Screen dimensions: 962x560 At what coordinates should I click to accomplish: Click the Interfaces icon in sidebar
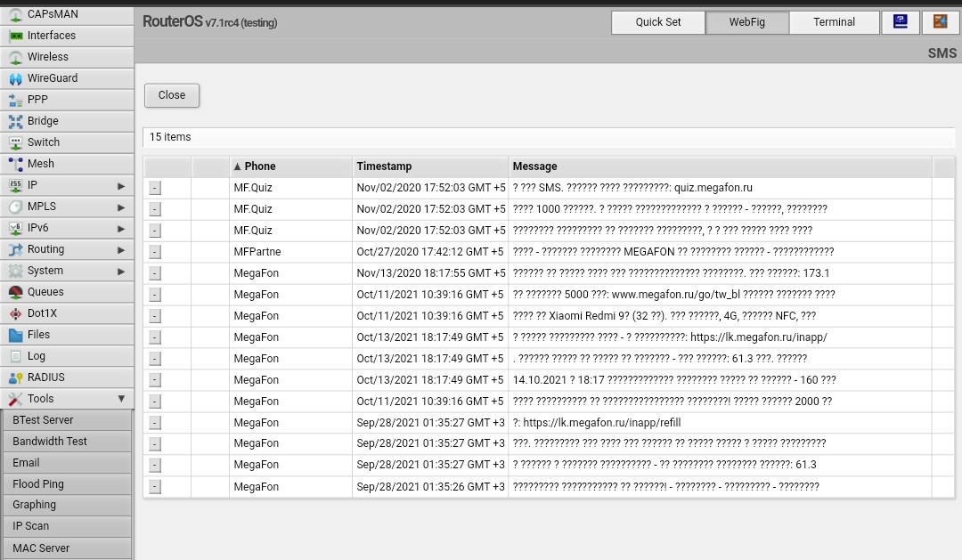coord(15,36)
